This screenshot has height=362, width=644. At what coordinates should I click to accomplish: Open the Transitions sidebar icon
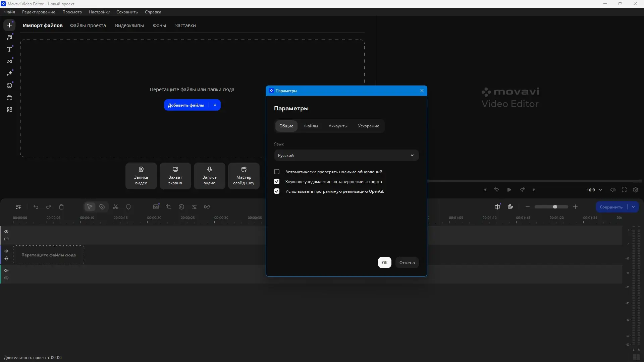(x=9, y=61)
